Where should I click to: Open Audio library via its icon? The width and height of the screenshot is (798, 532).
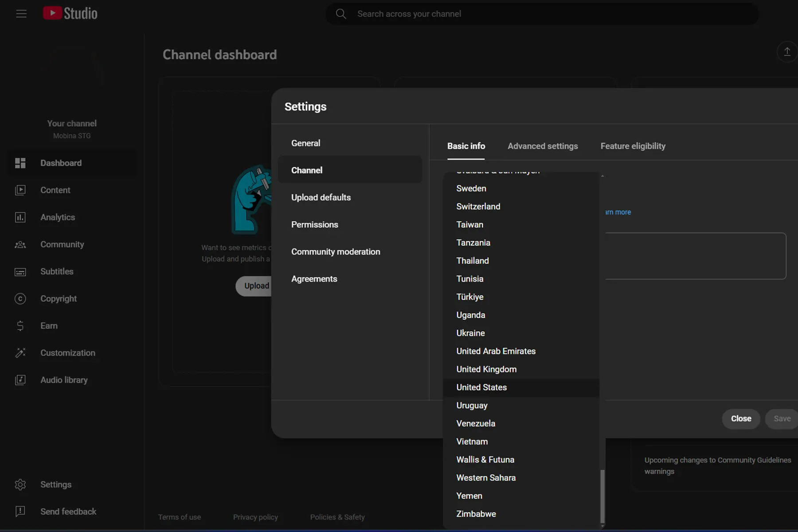click(x=20, y=380)
